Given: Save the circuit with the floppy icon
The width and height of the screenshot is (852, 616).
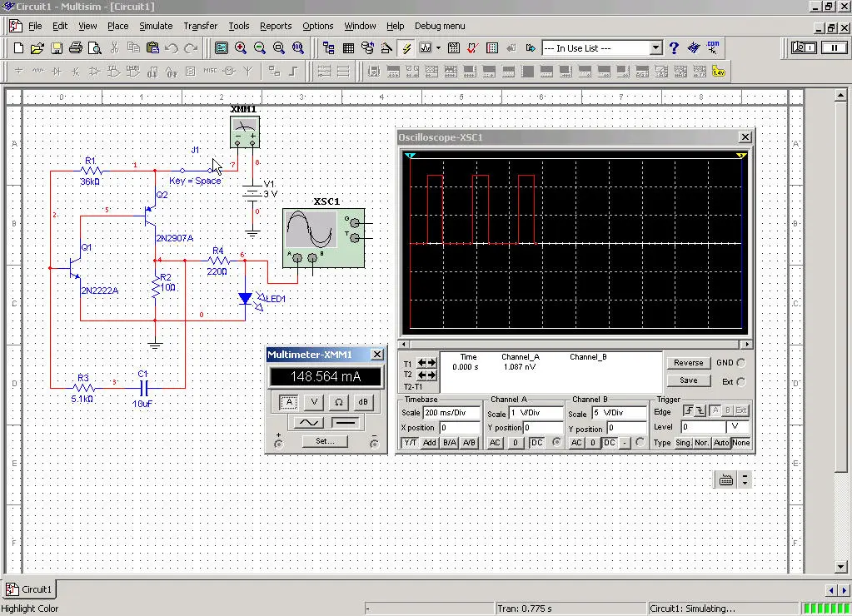Looking at the screenshot, I should pyautogui.click(x=57, y=48).
